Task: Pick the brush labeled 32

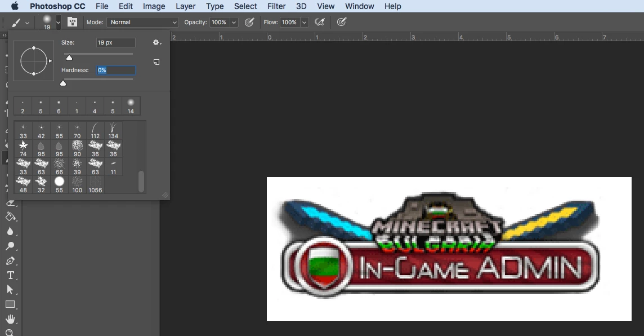Action: [x=41, y=185]
